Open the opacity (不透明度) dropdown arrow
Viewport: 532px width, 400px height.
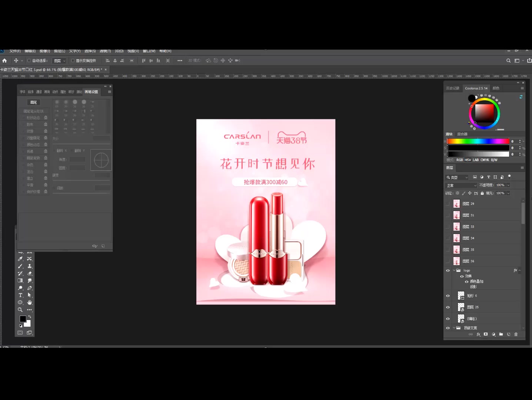pyautogui.click(x=508, y=185)
